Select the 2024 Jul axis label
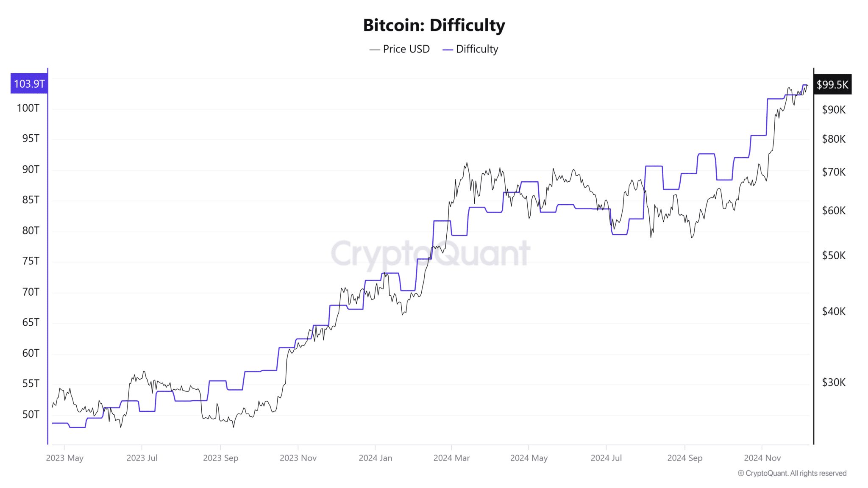The image size is (868, 488). (606, 458)
